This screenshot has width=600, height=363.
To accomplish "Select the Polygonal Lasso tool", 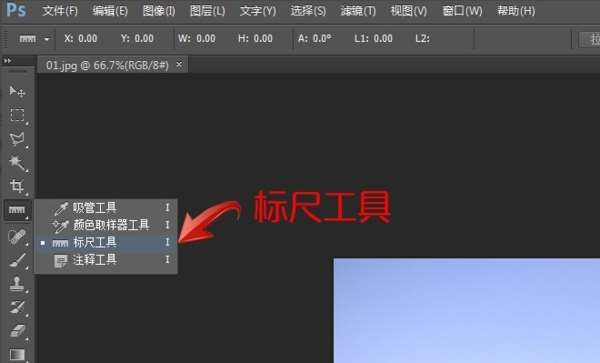I will 17,139.
